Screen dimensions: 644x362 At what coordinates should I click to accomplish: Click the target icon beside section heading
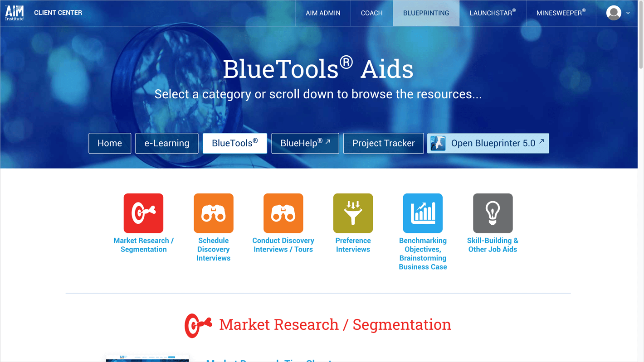point(198,325)
